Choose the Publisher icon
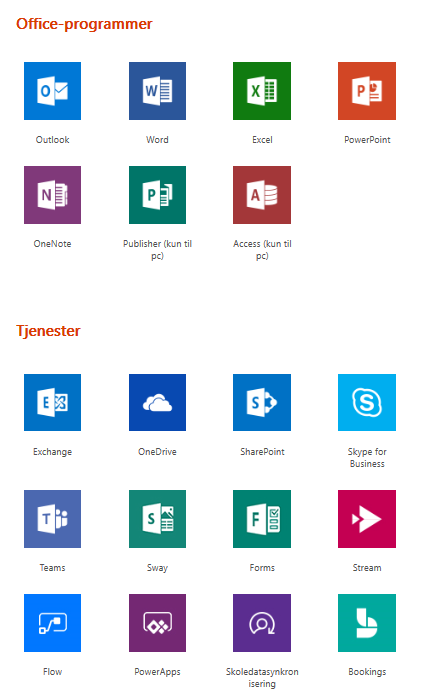 point(158,195)
